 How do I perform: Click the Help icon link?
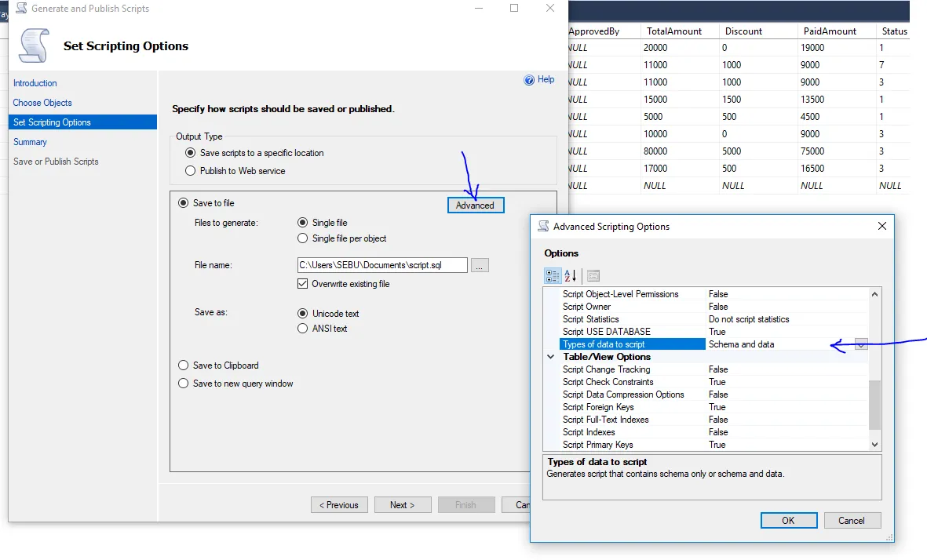(539, 80)
